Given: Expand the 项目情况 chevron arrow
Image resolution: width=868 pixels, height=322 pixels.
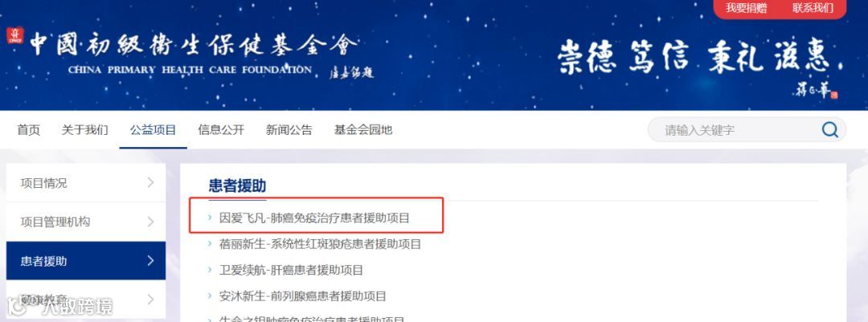Looking at the screenshot, I should [150, 182].
